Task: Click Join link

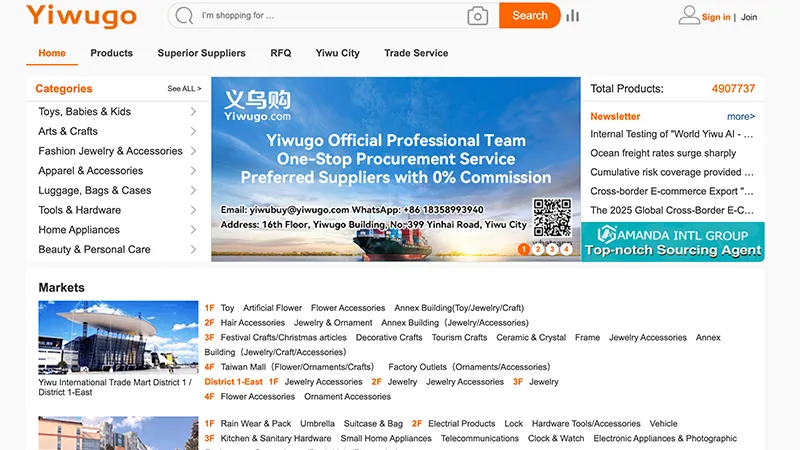Action: coord(749,17)
